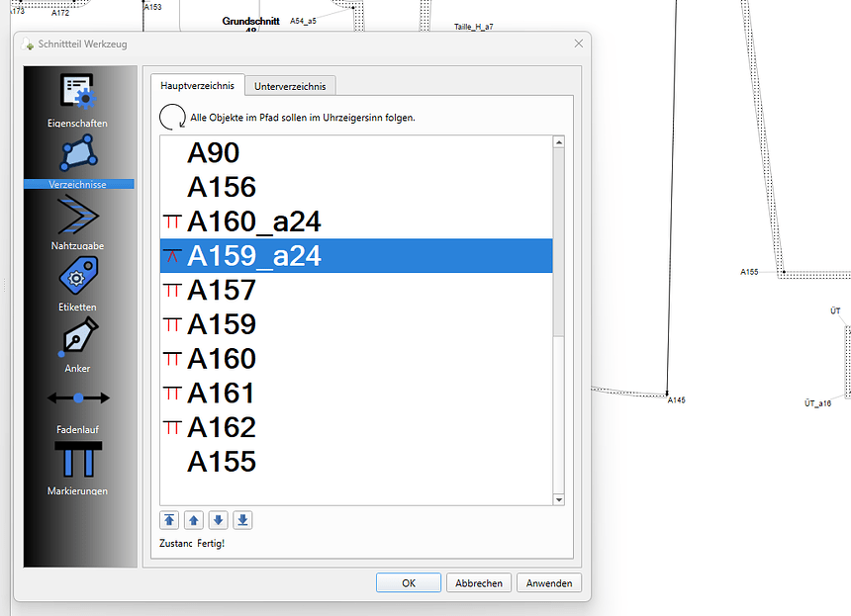Select the A161 list entry
Viewport: 851px width, 616px height.
356,394
